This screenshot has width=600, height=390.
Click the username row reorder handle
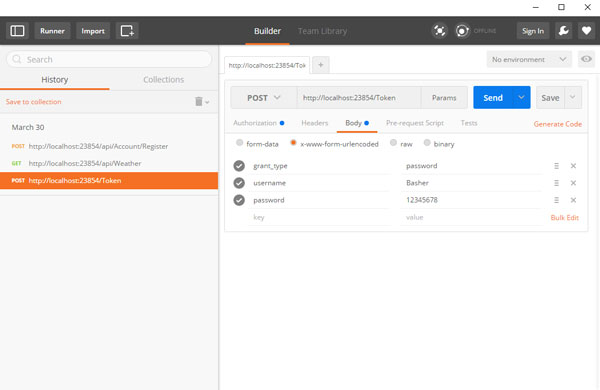tap(556, 183)
